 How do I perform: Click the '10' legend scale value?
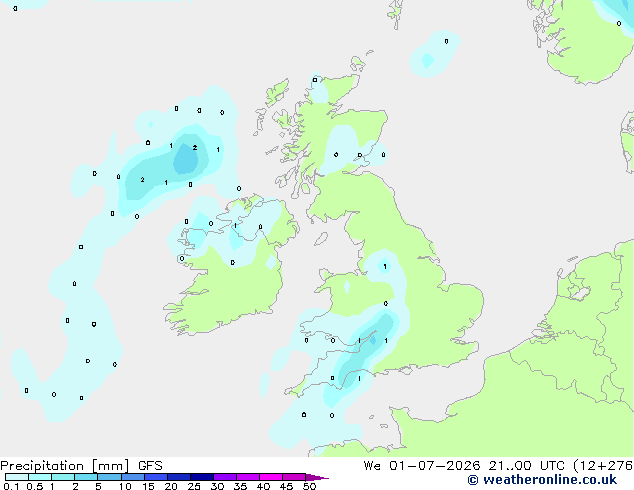[125, 486]
